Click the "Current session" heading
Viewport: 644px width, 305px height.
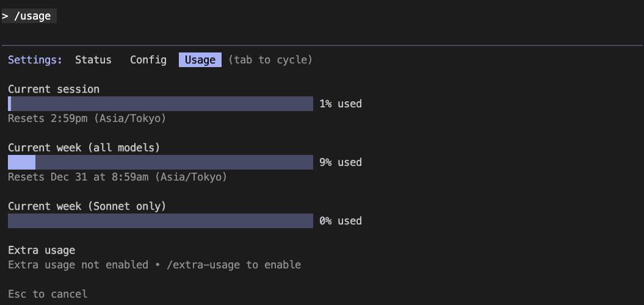click(54, 89)
